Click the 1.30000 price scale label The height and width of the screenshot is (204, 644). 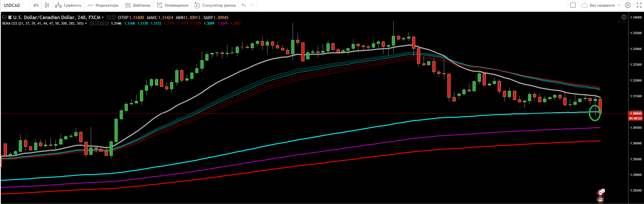pyautogui.click(x=635, y=143)
